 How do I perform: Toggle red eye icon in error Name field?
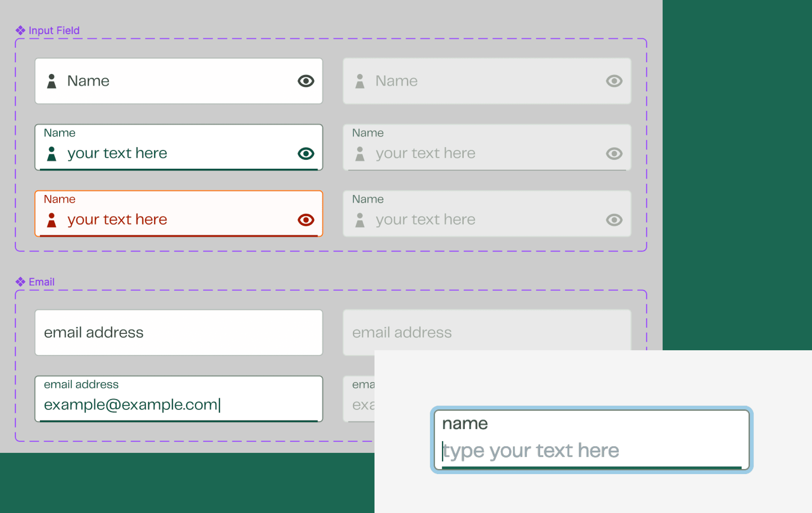(x=306, y=220)
